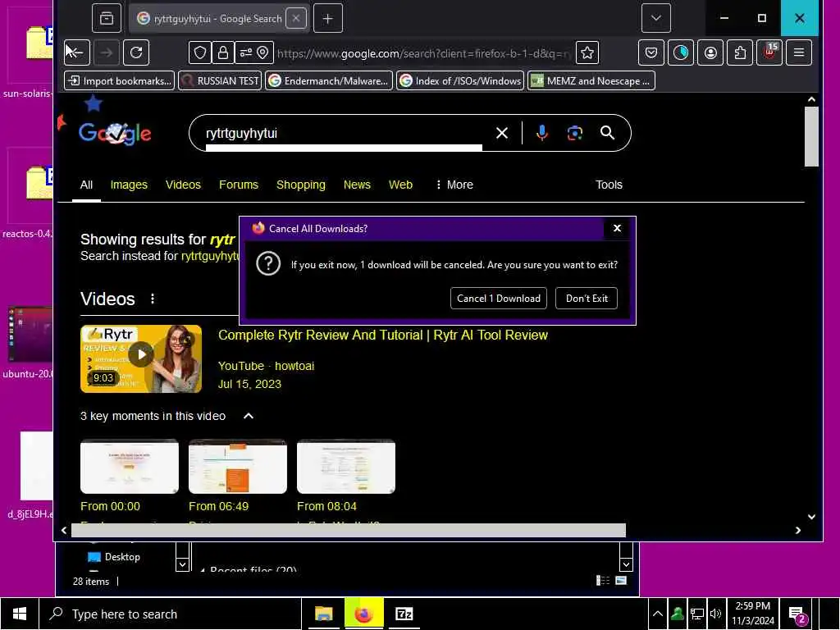Open key moment thumbnail From 00:00
This screenshot has height=630, width=840.
click(129, 467)
